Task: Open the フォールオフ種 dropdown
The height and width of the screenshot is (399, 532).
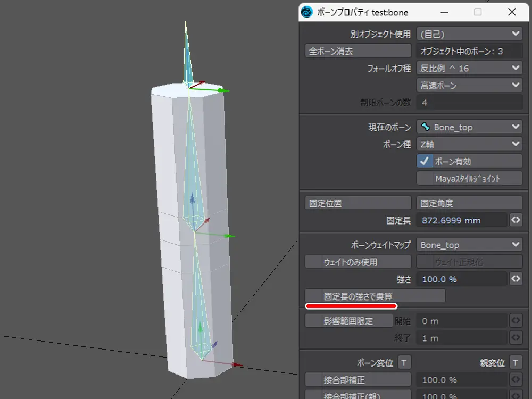Action: pos(469,68)
